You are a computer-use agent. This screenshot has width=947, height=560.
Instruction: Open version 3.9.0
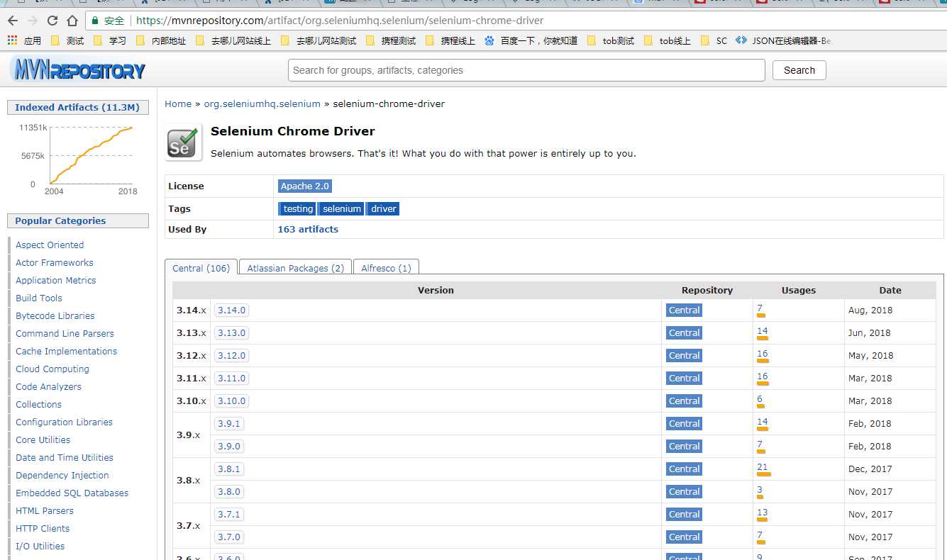[x=229, y=446]
